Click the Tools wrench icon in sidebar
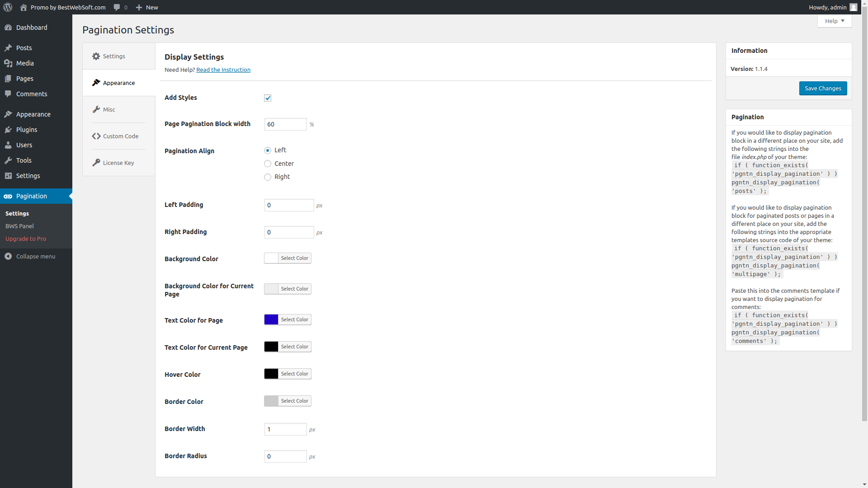The height and width of the screenshot is (488, 868). (8, 160)
